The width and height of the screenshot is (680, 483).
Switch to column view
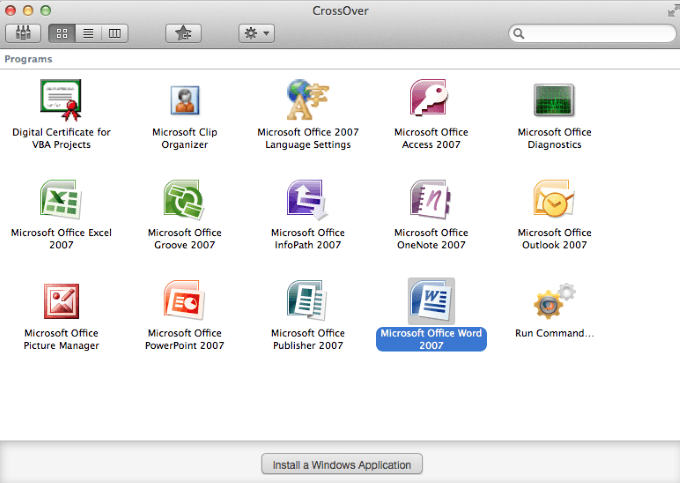(x=115, y=33)
